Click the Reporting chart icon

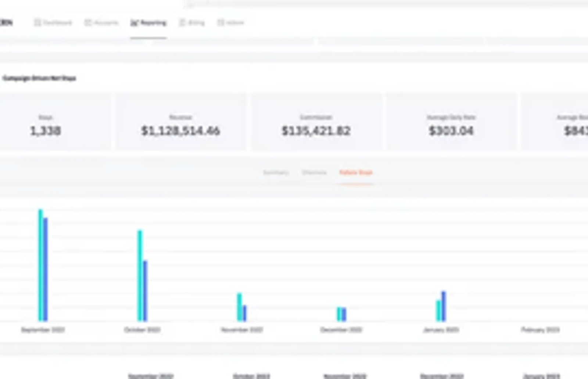click(134, 23)
